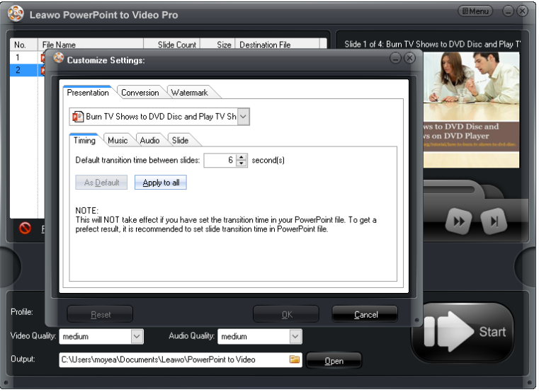Viewport: 539px width, 392px height.
Task: Click the Destination File column header
Action: 278,45
